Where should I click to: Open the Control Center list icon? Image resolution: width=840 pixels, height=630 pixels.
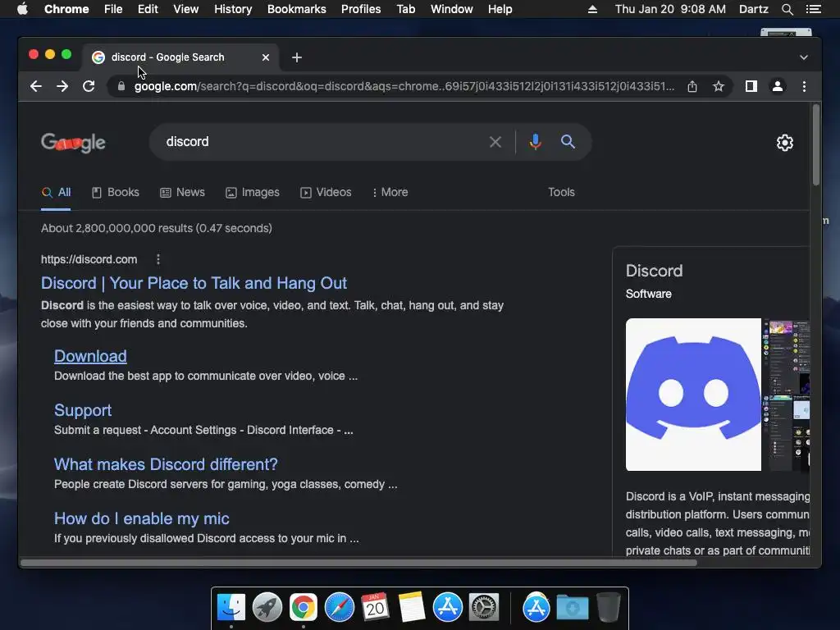[813, 9]
